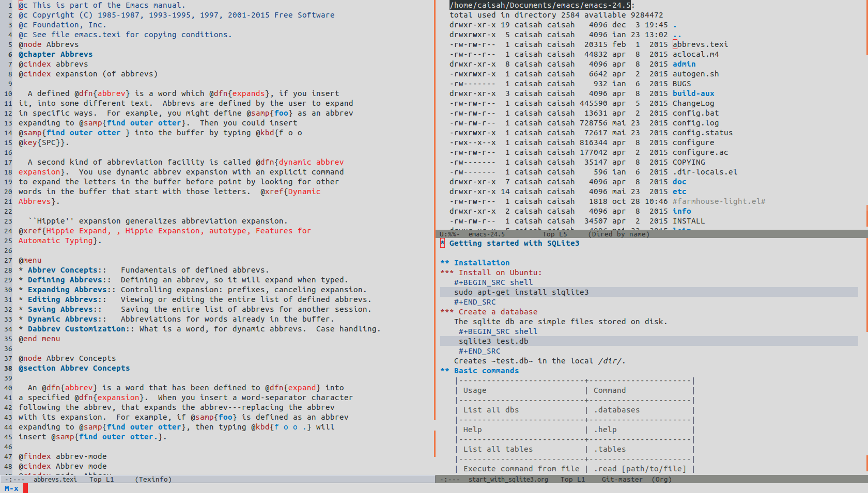
Task: Open the doc directory in Dired
Action: click(x=679, y=182)
